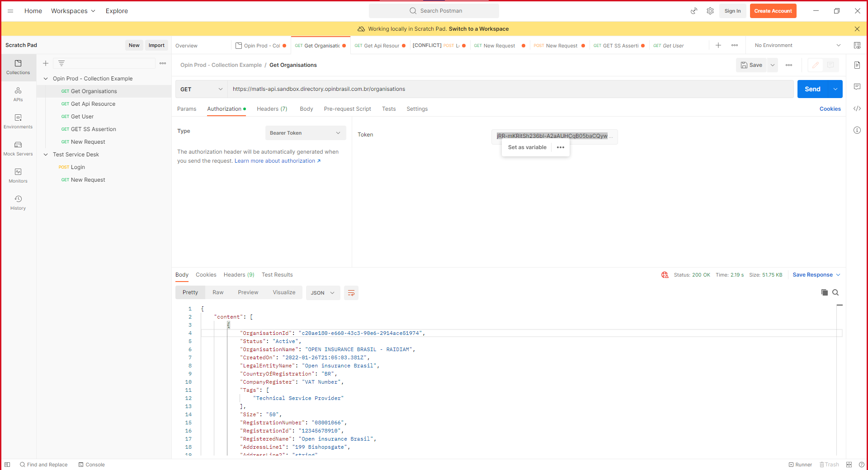Switch to response Cookies tab
The width and height of the screenshot is (868, 470).
point(206,275)
